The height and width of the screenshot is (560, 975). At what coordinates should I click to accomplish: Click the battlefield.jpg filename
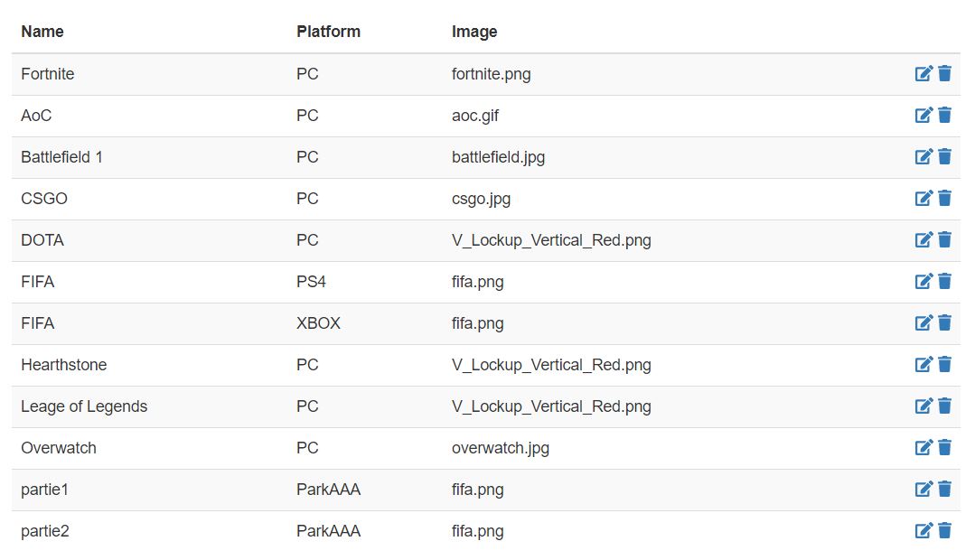(498, 158)
